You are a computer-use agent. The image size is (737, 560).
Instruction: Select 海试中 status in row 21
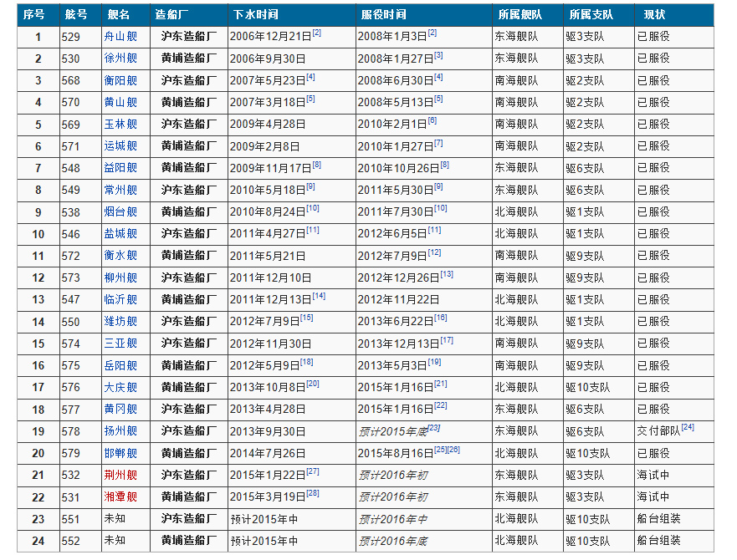point(674,475)
